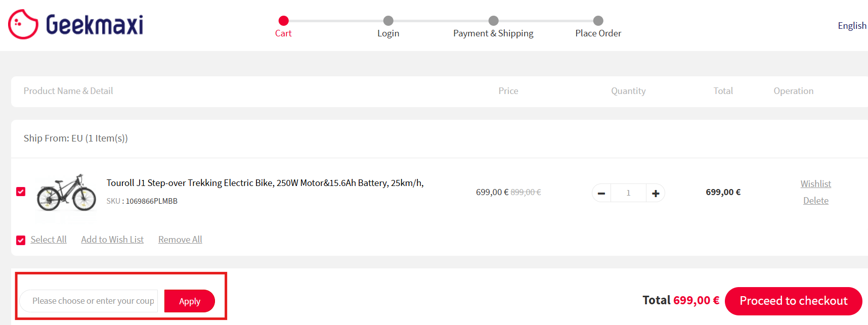Click the Remove All link
This screenshot has height=325, width=868.
(180, 240)
